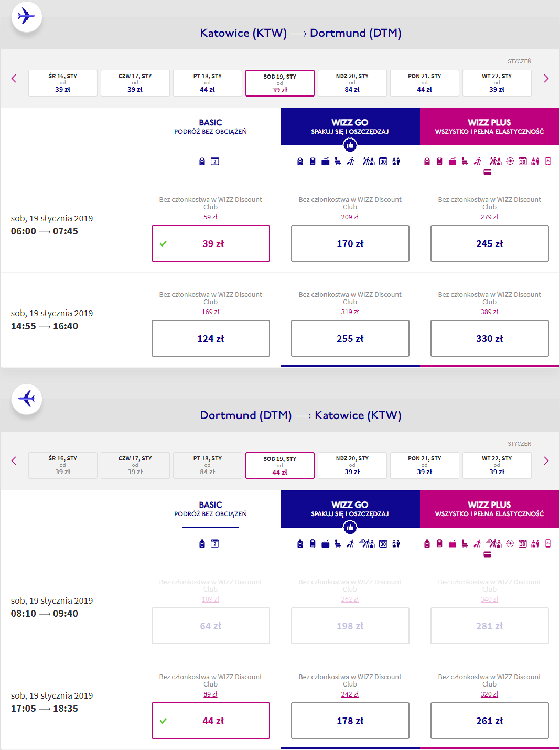Click the return WIZZ PLUS airplane circle icon
Image resolution: width=560 pixels, height=750 pixels.
pos(510,543)
